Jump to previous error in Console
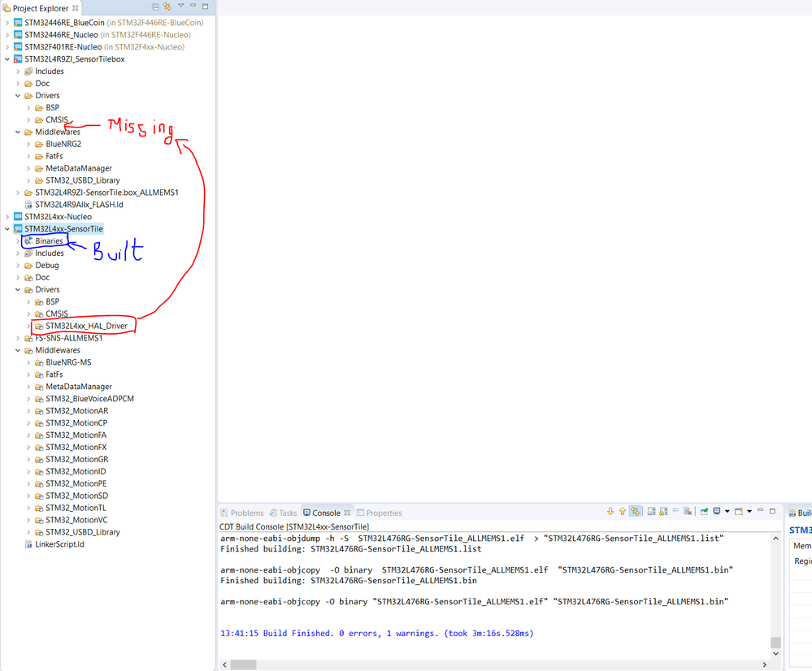Screen dimensions: 812x671 [623, 512]
